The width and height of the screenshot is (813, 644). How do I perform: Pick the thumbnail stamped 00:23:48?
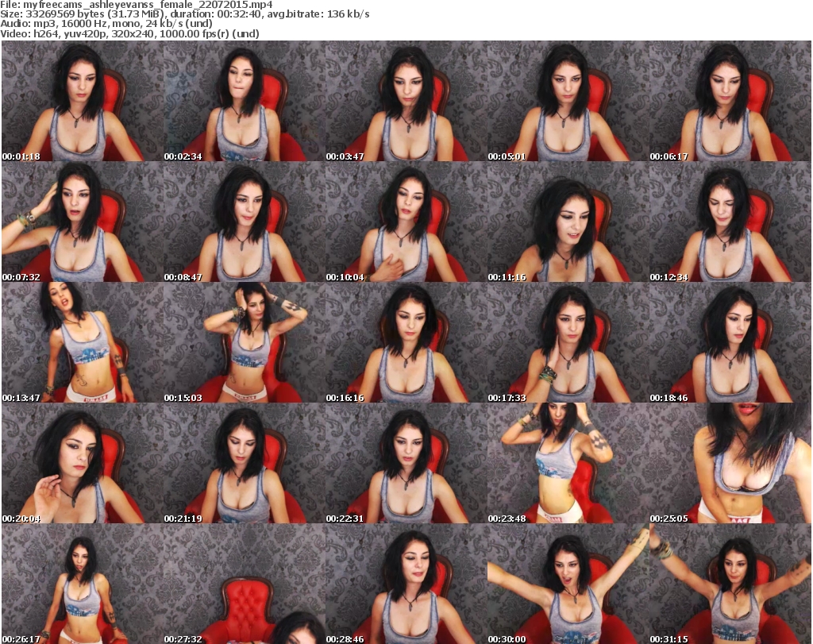tap(568, 463)
